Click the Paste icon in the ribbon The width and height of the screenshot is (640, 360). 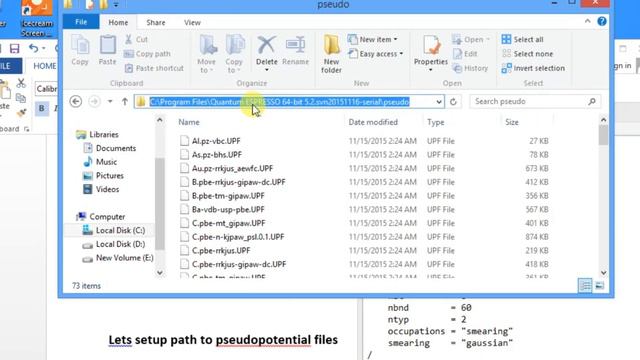pyautogui.click(x=107, y=50)
